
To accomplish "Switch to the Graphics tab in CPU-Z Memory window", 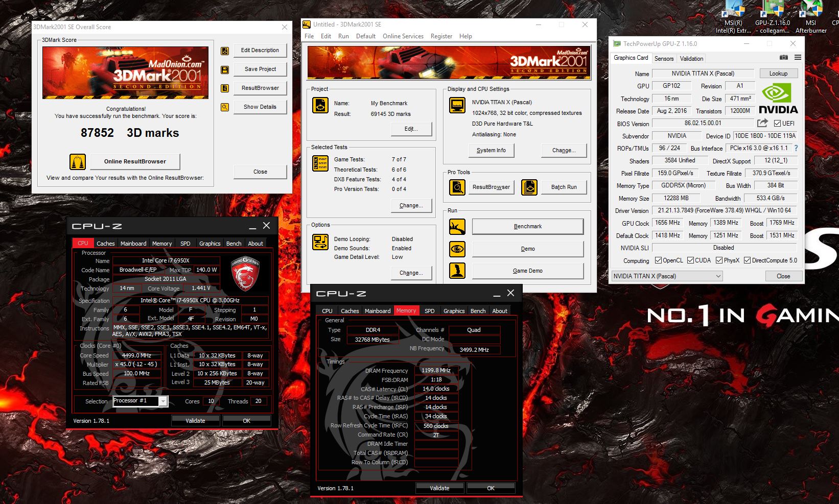I will click(454, 311).
